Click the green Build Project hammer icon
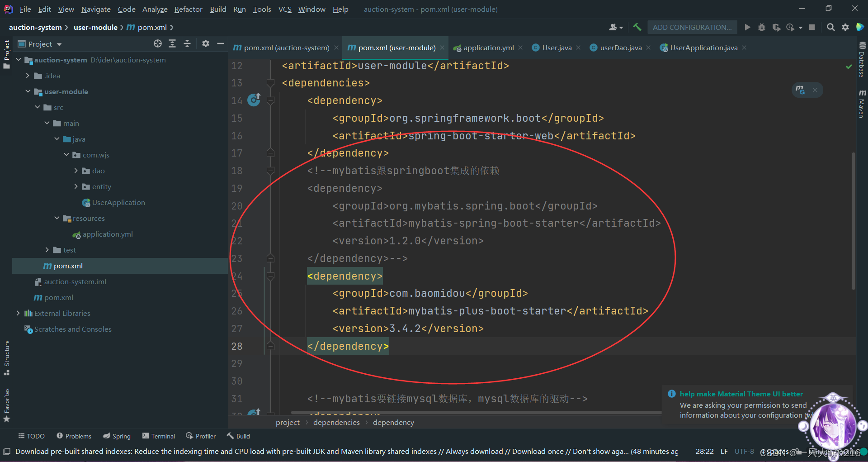Screen dimensions: 868x462 coord(637,27)
